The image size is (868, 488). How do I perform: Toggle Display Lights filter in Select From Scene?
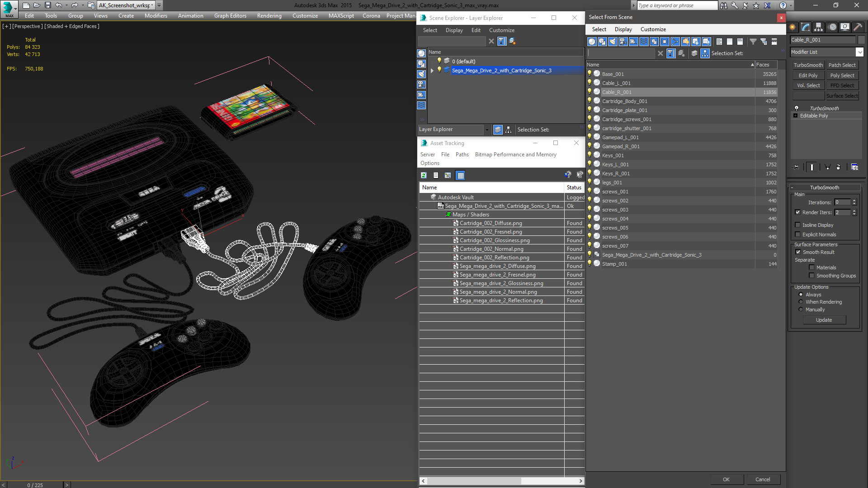click(613, 42)
